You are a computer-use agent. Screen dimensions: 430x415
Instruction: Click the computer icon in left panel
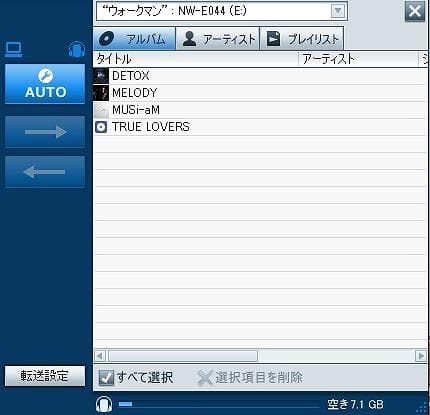point(14,50)
